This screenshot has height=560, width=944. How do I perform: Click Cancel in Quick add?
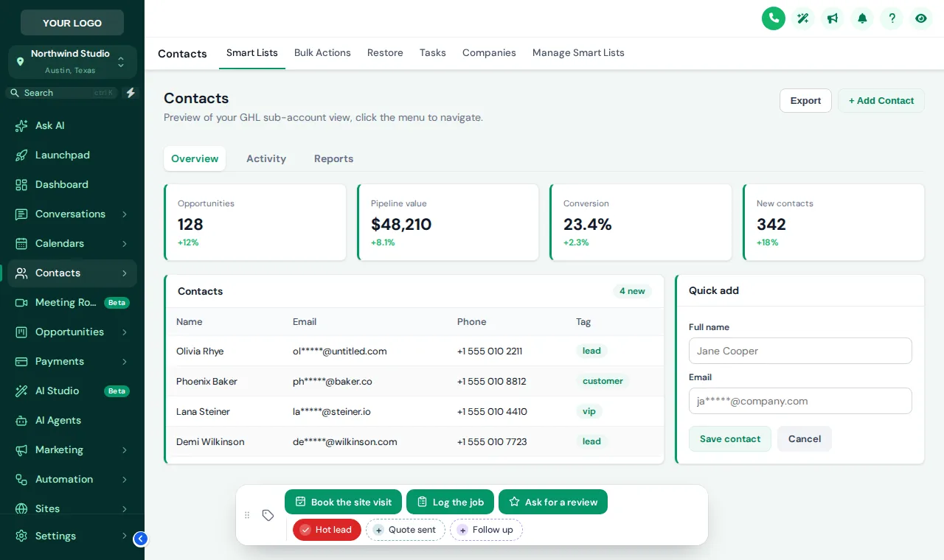[x=805, y=439]
